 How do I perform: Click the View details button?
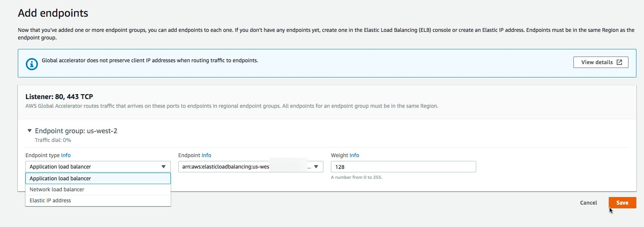[x=600, y=62]
